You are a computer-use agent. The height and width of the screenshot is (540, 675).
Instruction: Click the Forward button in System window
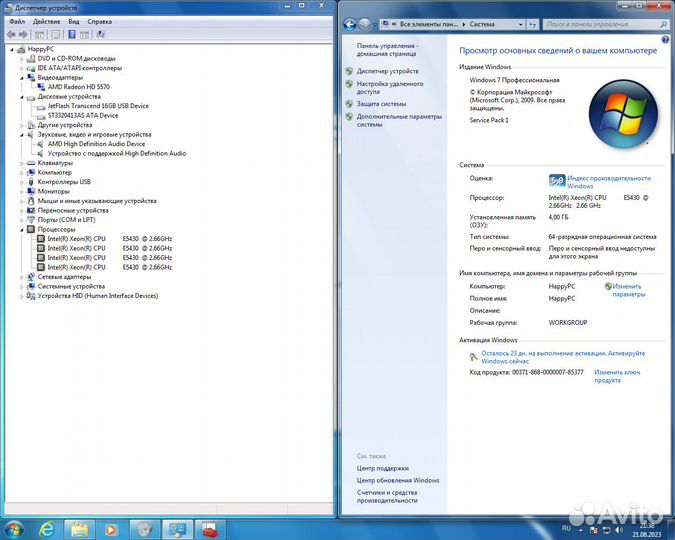pos(364,25)
